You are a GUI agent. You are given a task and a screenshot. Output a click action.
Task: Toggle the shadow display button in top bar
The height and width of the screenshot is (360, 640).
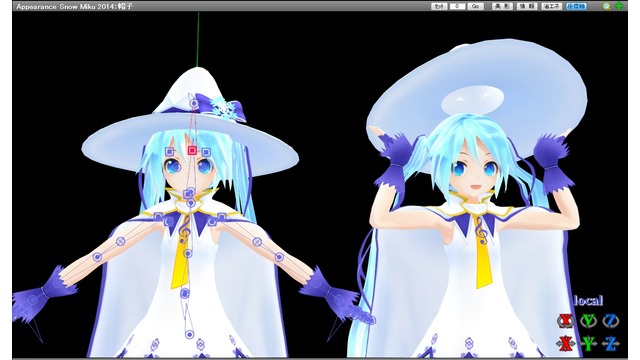[502, 6]
